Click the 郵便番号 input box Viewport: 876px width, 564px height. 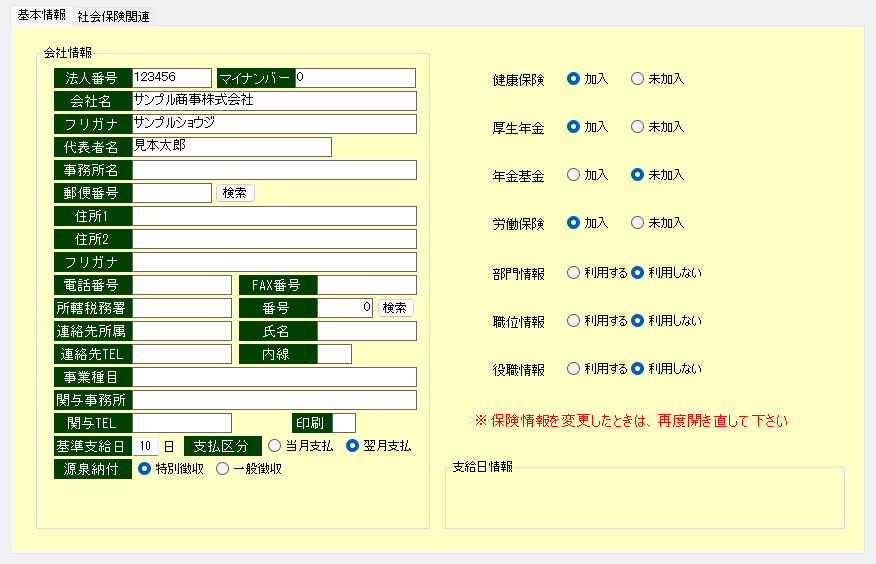(x=171, y=193)
